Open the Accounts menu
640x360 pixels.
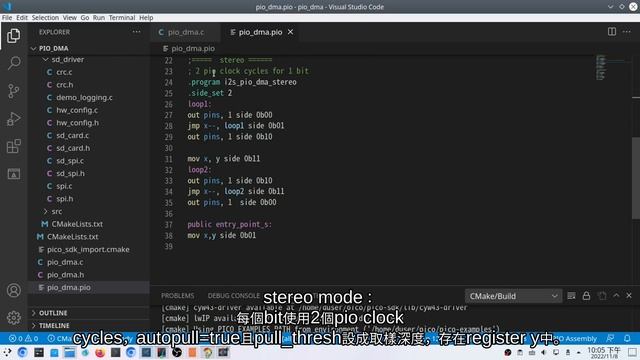pos(13,291)
